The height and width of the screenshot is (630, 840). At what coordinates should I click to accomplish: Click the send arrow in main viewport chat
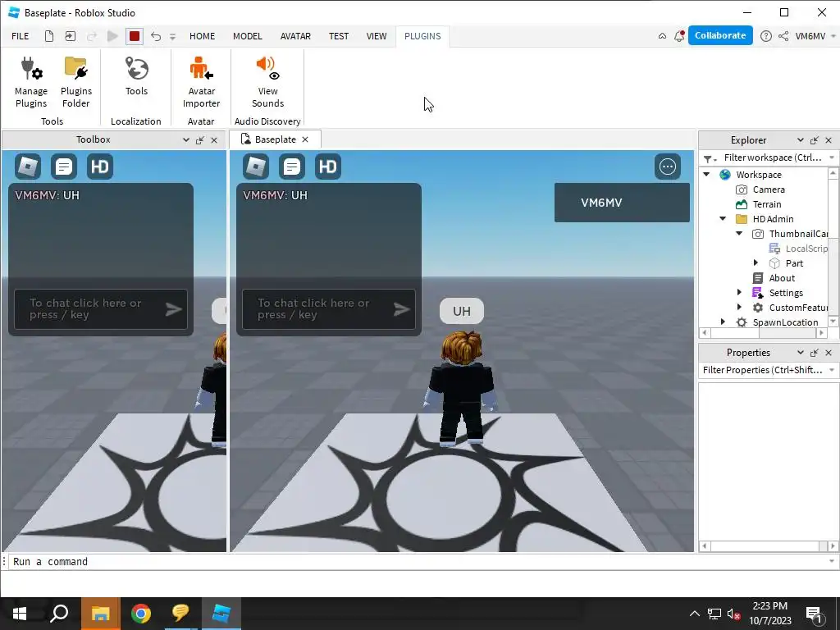pyautogui.click(x=402, y=309)
